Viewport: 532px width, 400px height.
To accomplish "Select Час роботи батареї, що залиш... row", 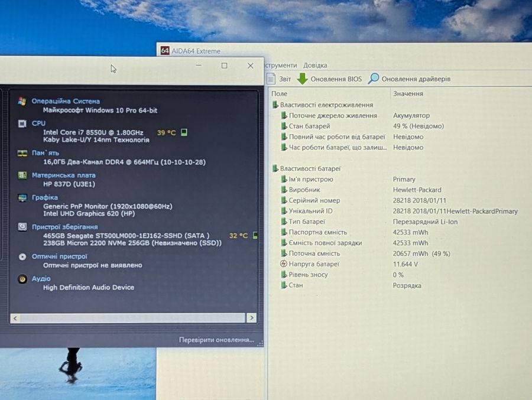I will point(400,147).
